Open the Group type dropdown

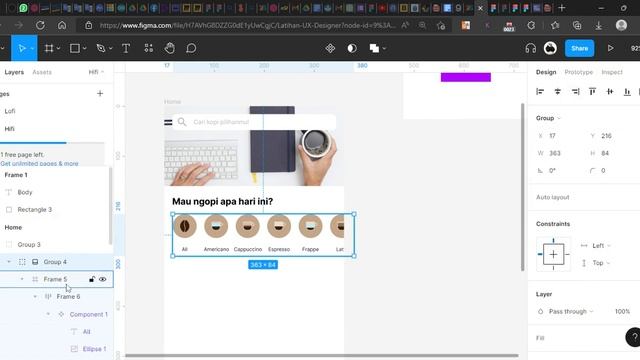click(x=548, y=118)
